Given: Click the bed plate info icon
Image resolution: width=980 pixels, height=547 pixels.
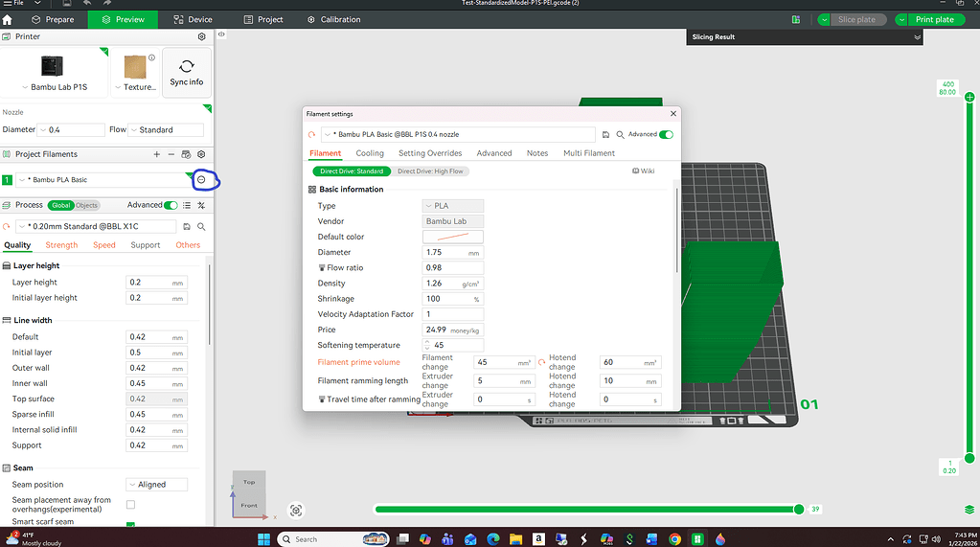Looking at the screenshot, I should [152, 57].
